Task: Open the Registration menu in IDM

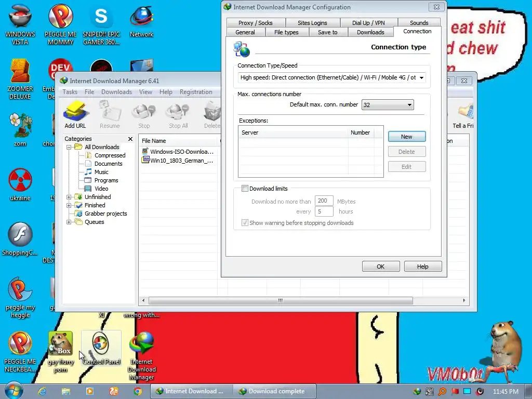Action: (196, 92)
